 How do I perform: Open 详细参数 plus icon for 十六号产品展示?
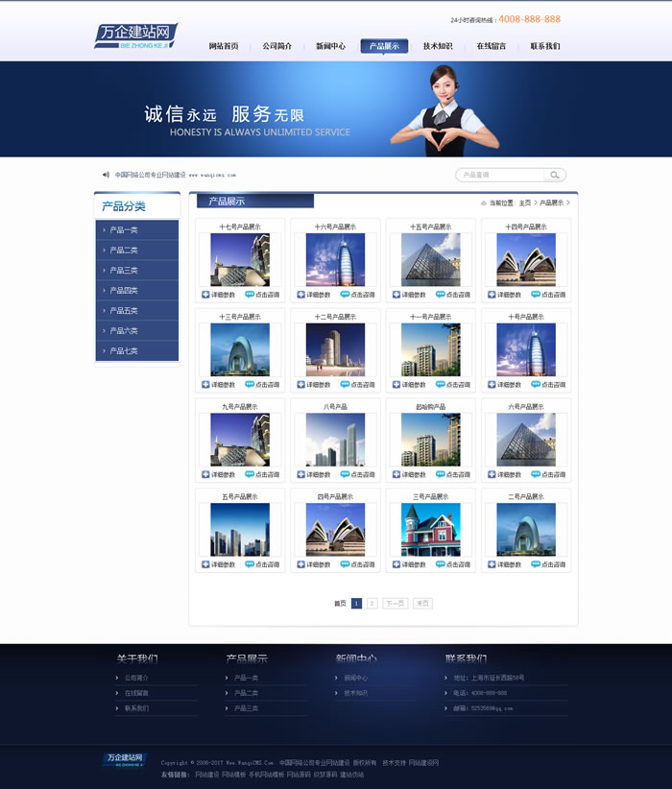(x=301, y=295)
